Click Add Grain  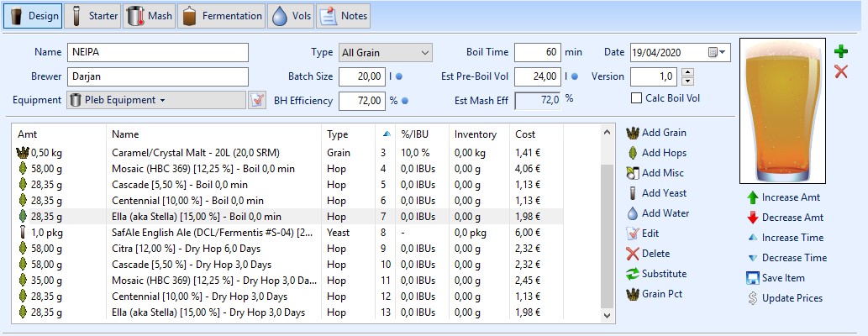click(656, 133)
